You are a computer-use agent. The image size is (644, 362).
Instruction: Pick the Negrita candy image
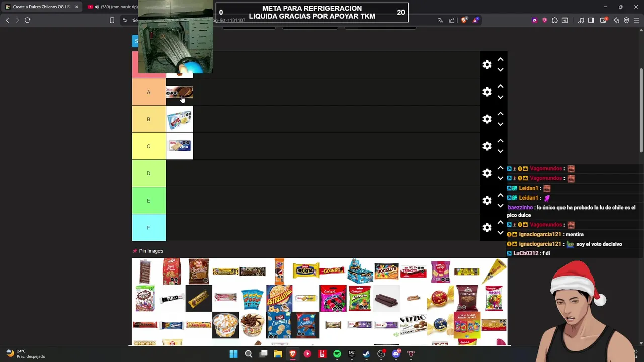click(x=306, y=271)
